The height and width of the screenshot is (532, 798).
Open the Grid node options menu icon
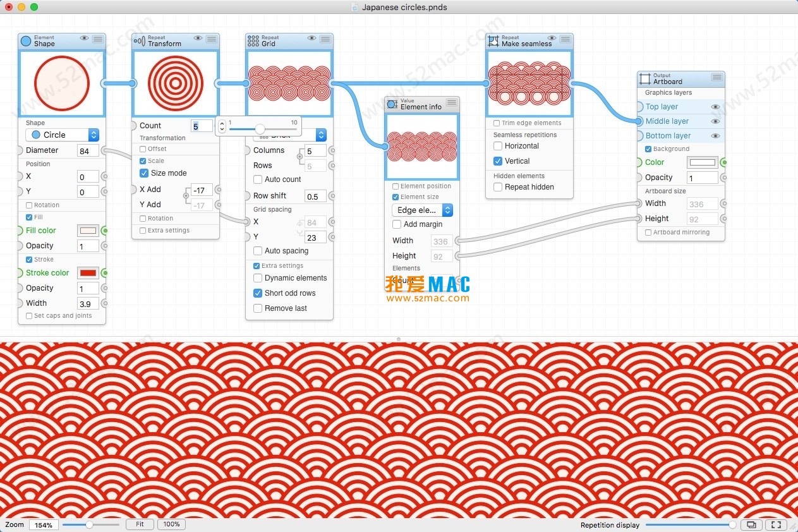pos(325,39)
